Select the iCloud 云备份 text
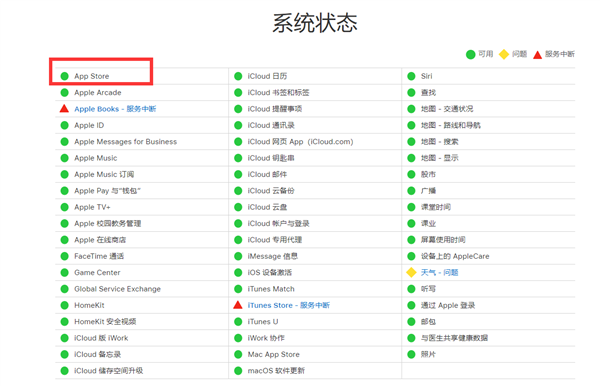 click(x=271, y=191)
